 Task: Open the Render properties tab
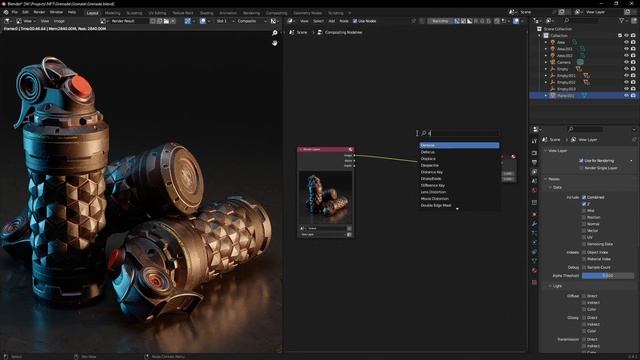[x=534, y=153]
